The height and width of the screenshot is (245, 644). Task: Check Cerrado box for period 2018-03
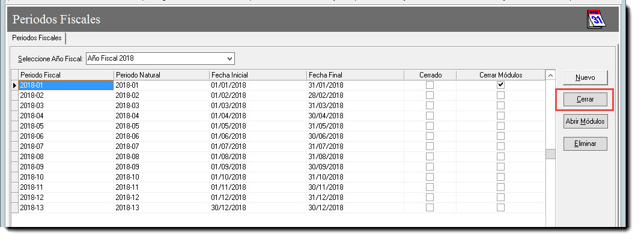430,106
